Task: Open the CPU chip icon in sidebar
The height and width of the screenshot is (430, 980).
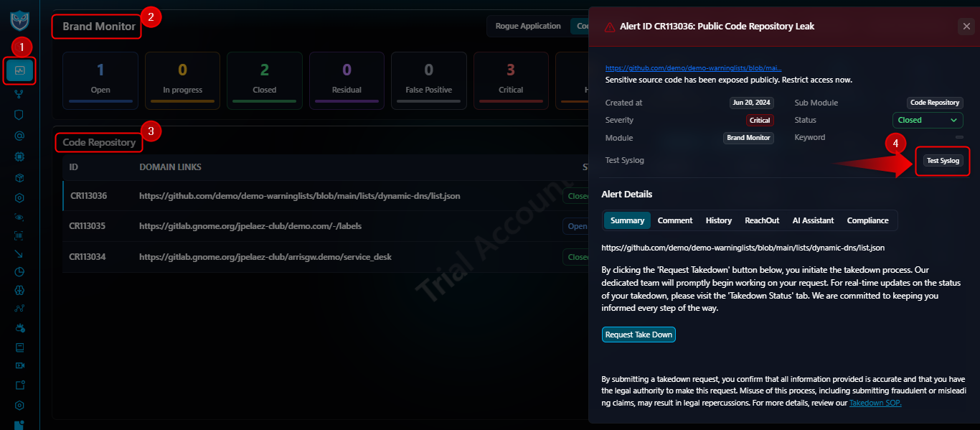Action: coord(19,156)
